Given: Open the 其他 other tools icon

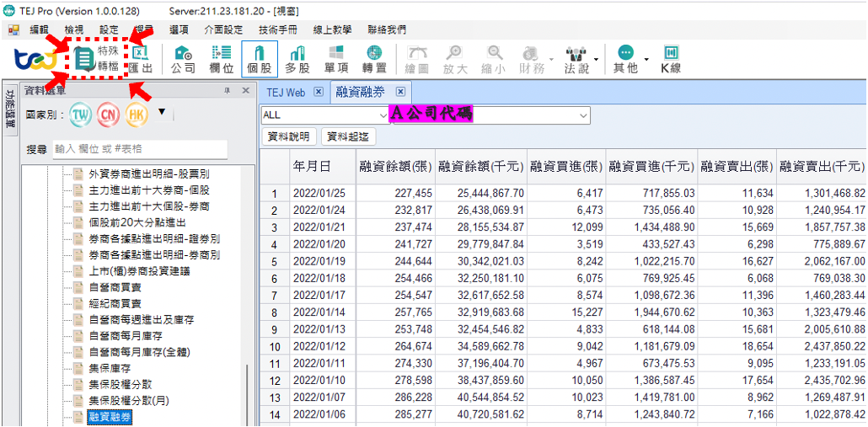Looking at the screenshot, I should (x=625, y=59).
